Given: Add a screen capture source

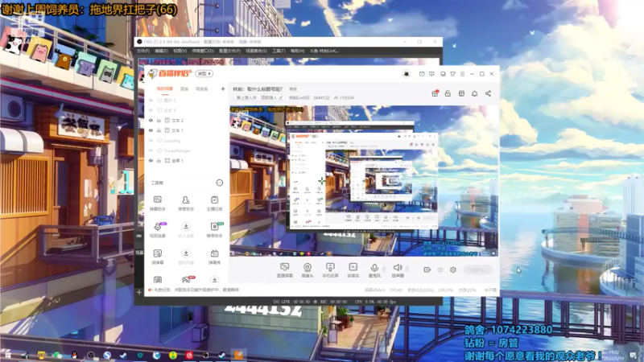Looking at the screenshot, I should (x=285, y=270).
